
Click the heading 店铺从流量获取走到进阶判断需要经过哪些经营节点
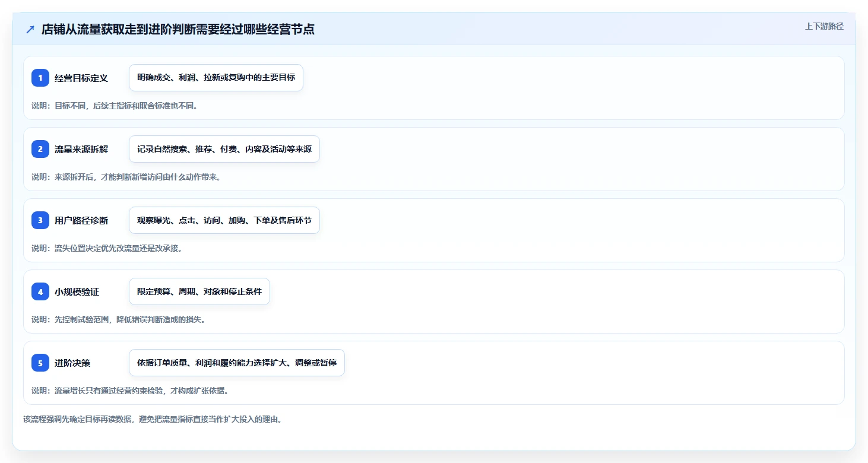click(178, 30)
